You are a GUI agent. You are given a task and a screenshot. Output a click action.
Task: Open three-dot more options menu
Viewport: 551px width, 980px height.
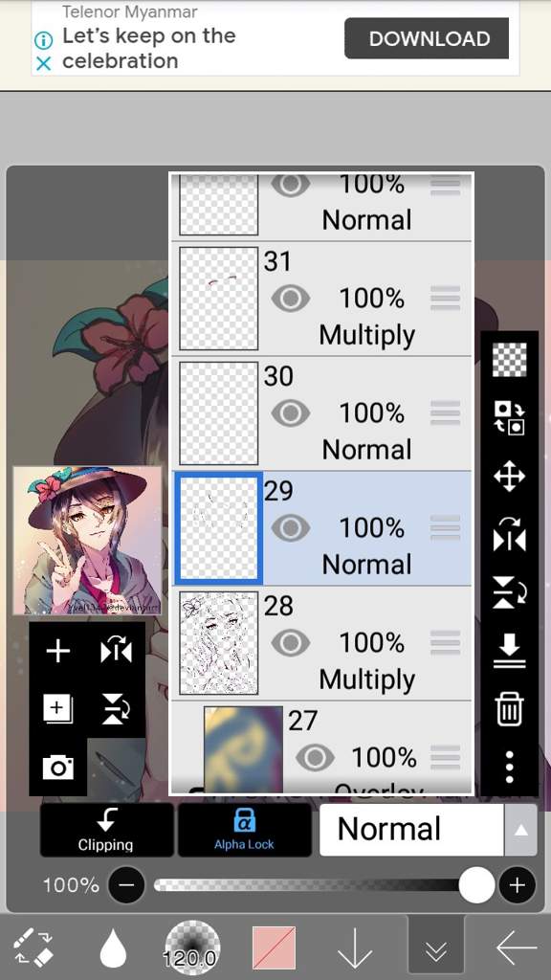[509, 768]
